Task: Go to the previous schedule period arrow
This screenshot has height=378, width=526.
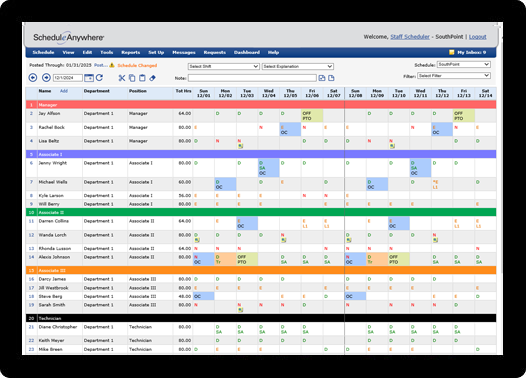Action: pos(33,78)
